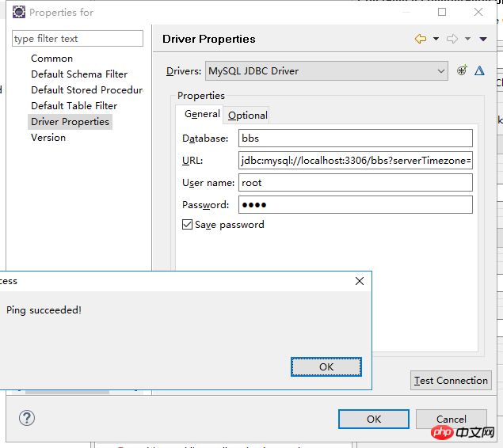Select Default Table Filter page
Screen dimensions: 503x448
point(74,106)
